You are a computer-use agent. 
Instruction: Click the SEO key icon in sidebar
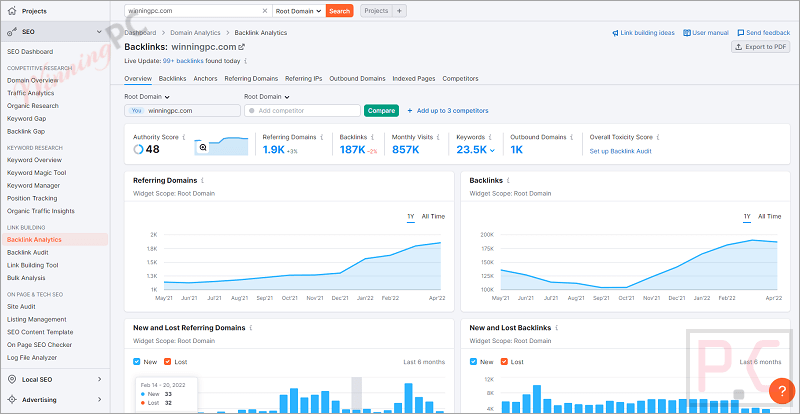(x=12, y=32)
